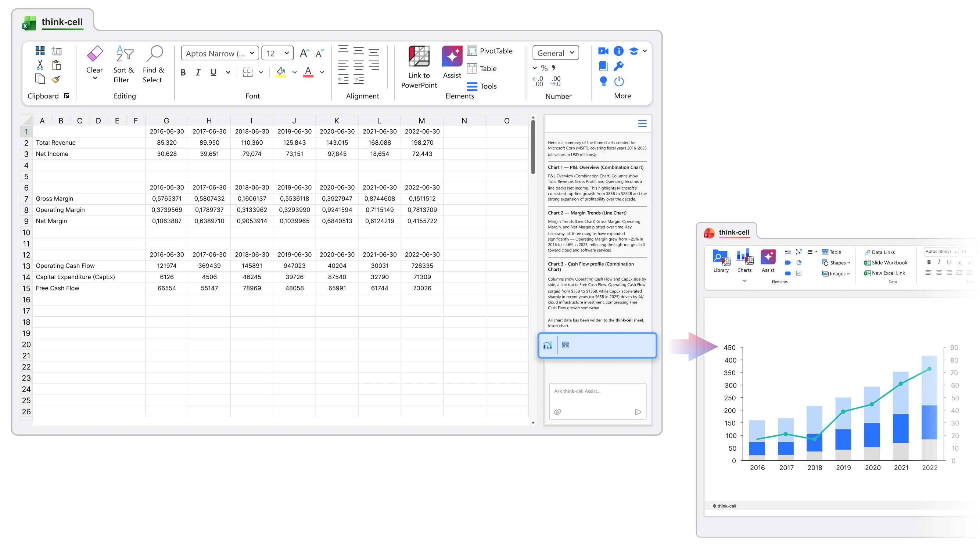
Task: Toggle bold in PowerPoint Text group
Action: (929, 262)
